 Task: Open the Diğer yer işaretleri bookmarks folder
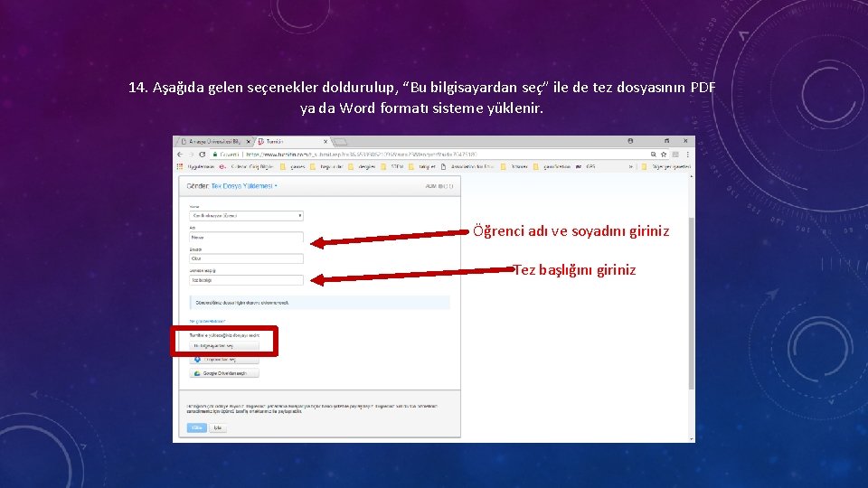click(x=666, y=166)
